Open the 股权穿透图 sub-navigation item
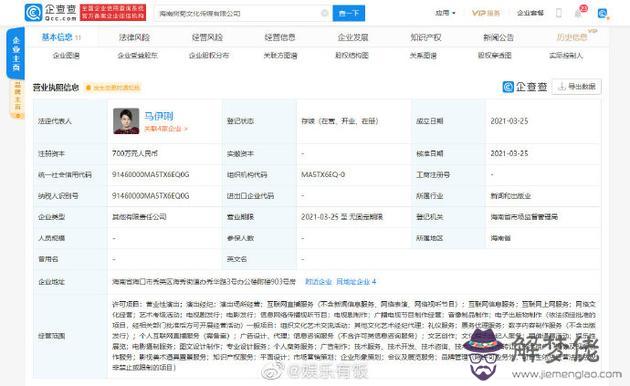Image resolution: width=630 pixels, height=386 pixels. pyautogui.click(x=494, y=55)
